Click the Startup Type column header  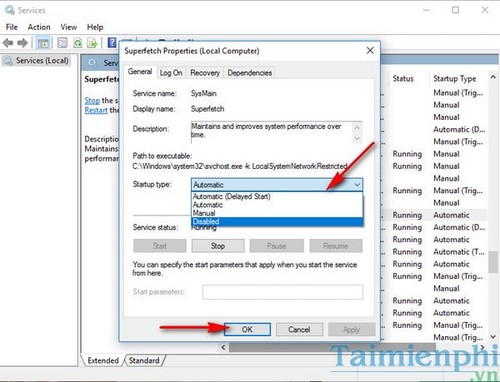(x=455, y=79)
